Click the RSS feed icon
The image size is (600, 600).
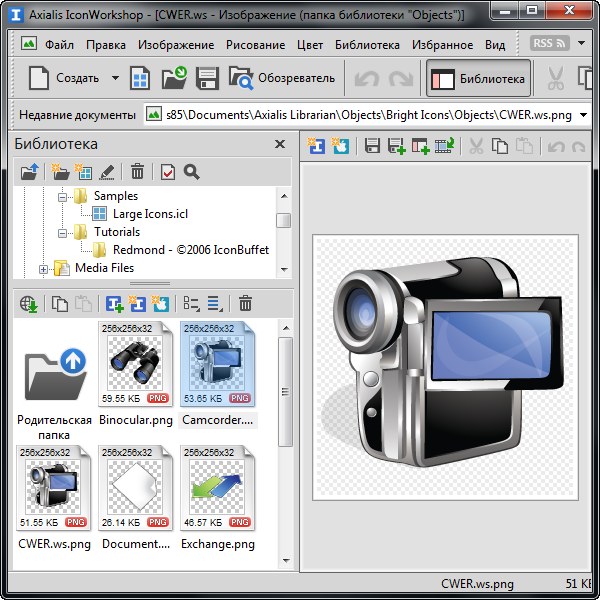point(549,44)
